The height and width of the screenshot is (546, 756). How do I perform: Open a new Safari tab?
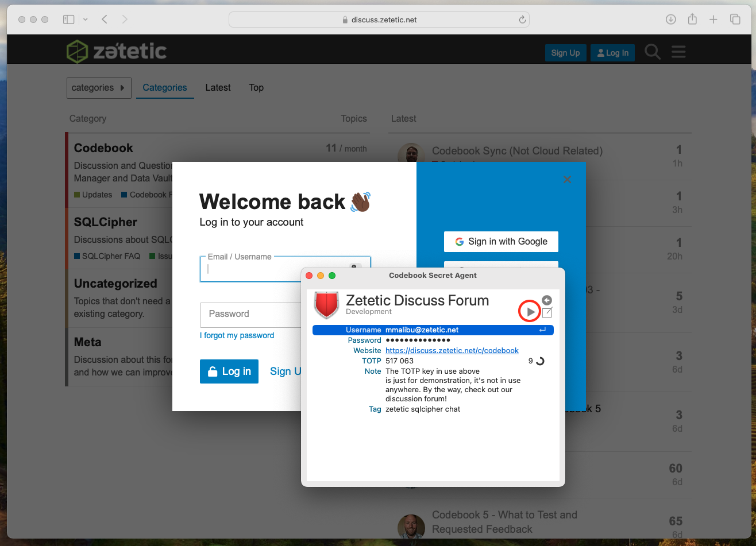pyautogui.click(x=713, y=20)
